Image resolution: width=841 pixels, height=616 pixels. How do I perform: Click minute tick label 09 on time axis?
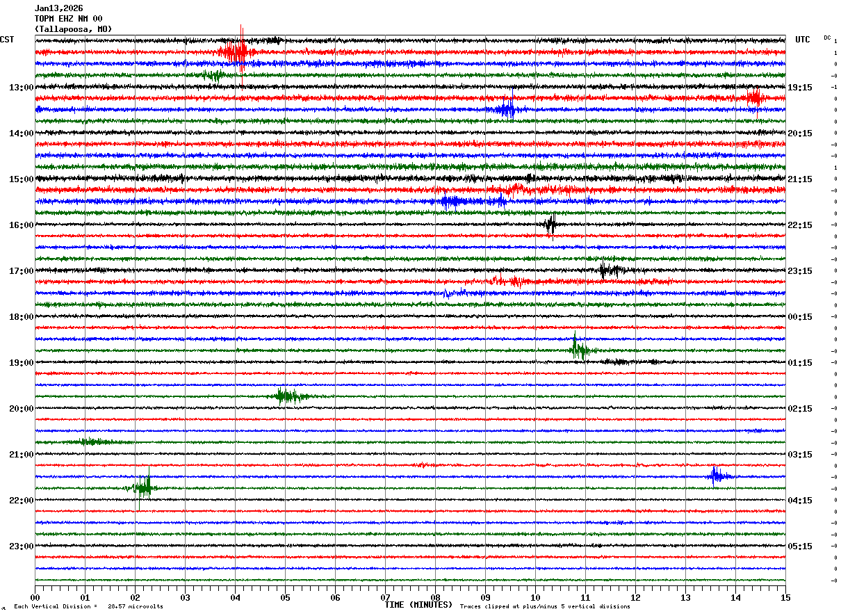point(485,598)
